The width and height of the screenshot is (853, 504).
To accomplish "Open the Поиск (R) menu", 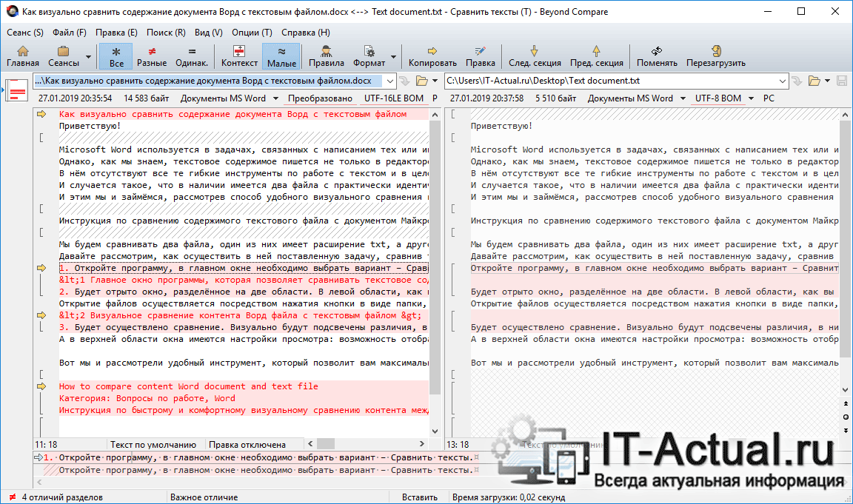I will coord(166,33).
